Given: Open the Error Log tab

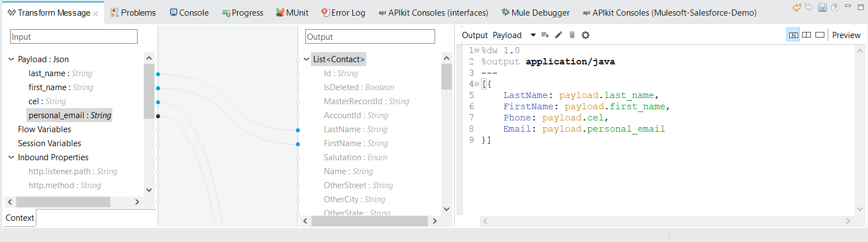Looking at the screenshot, I should pyautogui.click(x=342, y=12).
